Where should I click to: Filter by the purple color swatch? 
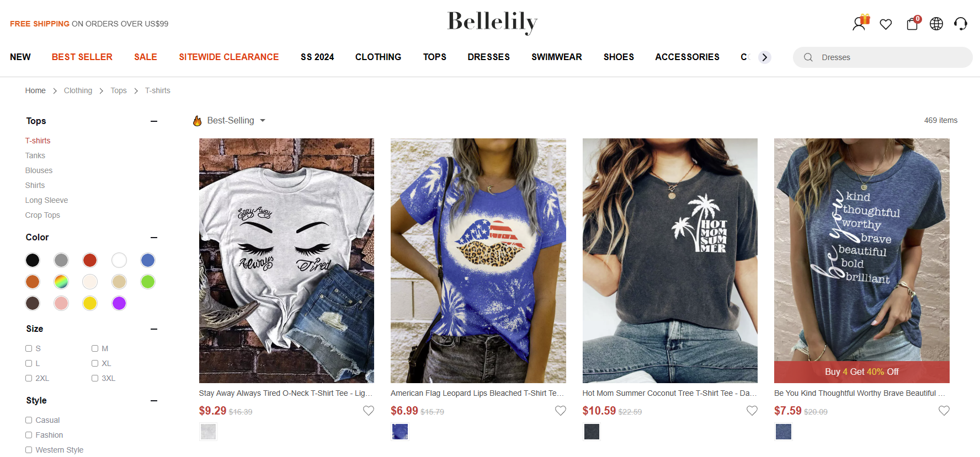[119, 303]
